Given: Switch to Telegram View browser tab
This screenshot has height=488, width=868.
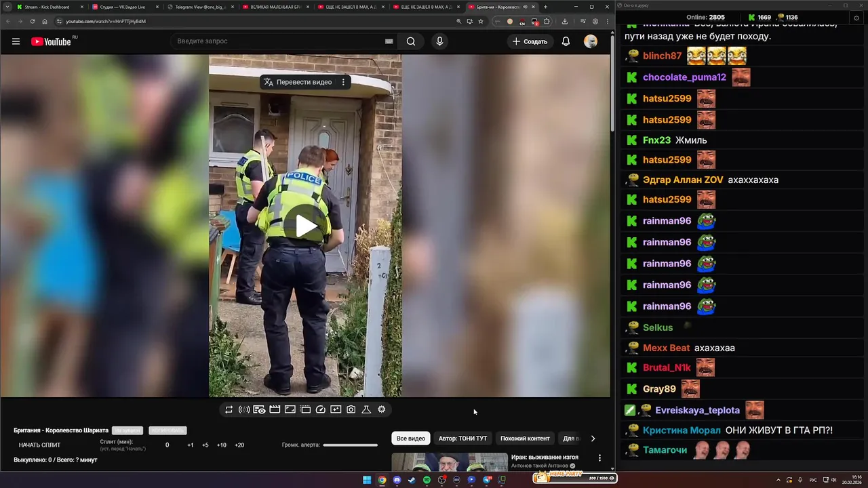Looking at the screenshot, I should [201, 7].
